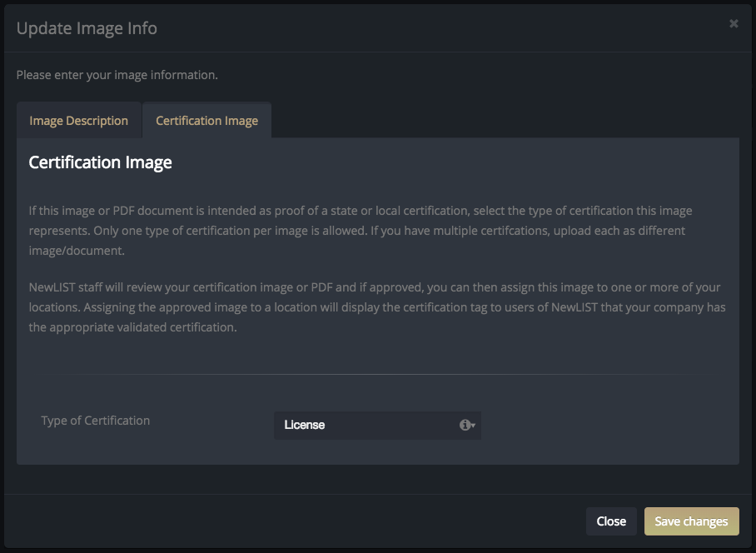Dismiss the dialog with the X icon
This screenshot has height=553, width=756.
coord(734,23)
